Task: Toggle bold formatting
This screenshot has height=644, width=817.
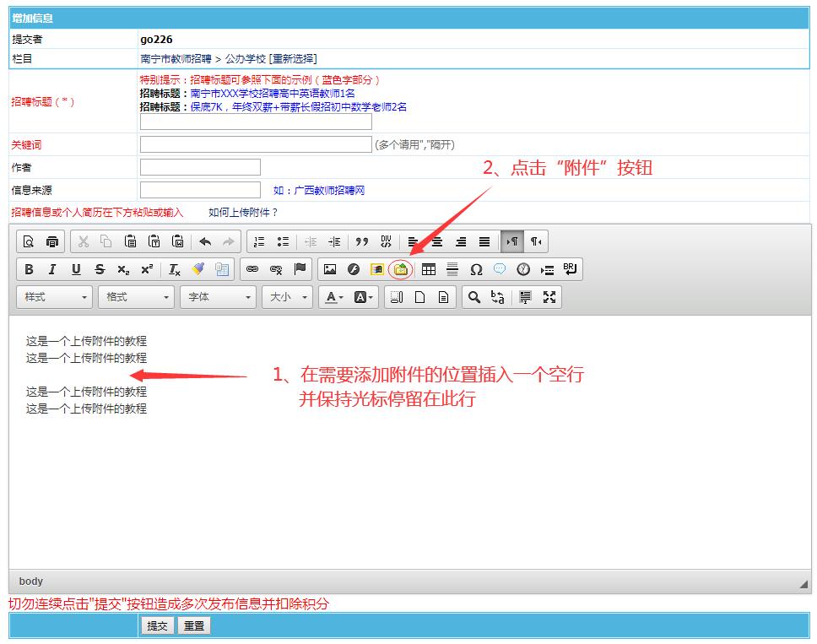Action: point(29,269)
